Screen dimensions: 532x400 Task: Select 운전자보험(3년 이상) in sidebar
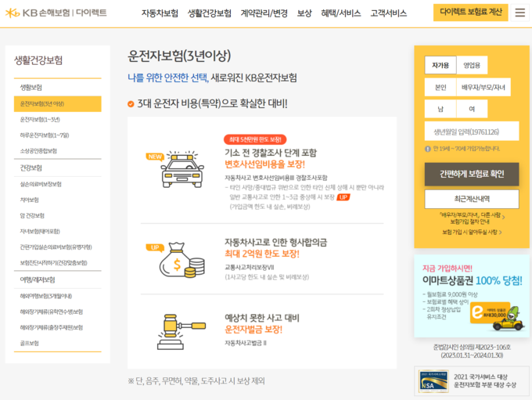(58, 104)
